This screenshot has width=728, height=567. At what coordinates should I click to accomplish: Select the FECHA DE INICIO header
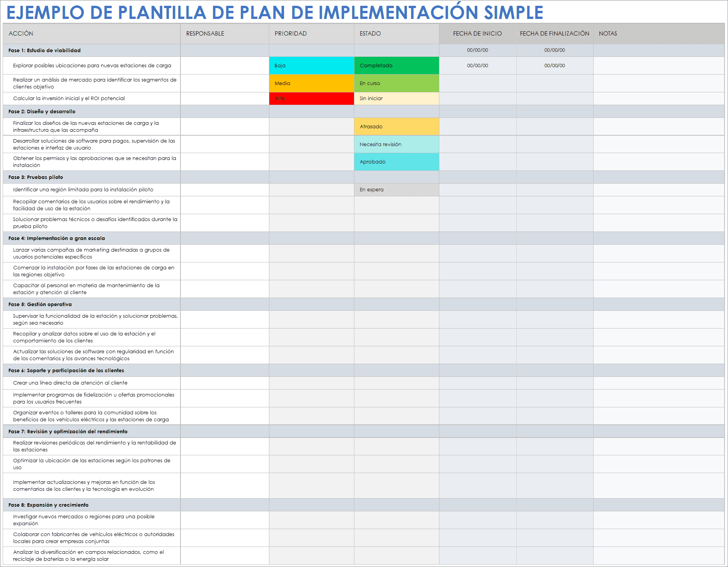(x=478, y=34)
